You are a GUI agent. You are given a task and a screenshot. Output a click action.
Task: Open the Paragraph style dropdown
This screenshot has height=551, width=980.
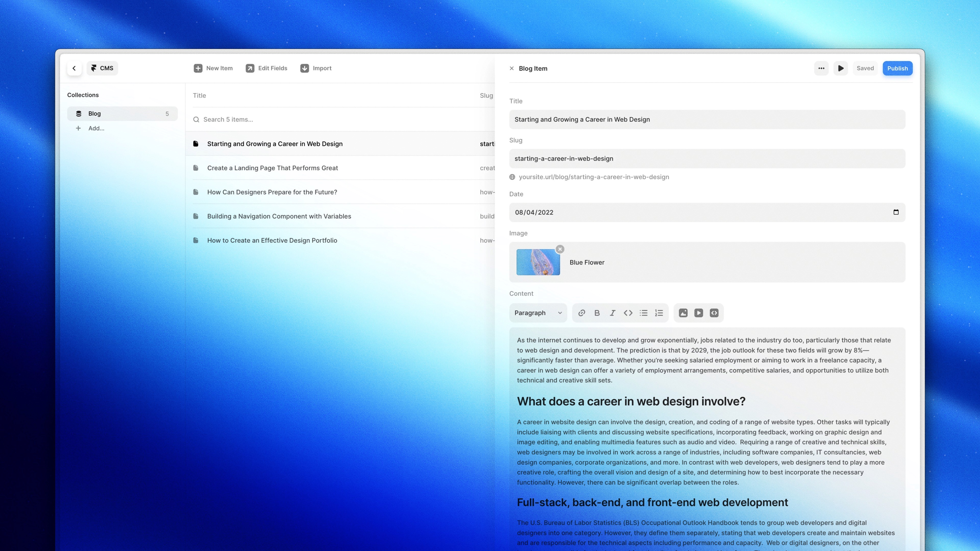pos(538,313)
